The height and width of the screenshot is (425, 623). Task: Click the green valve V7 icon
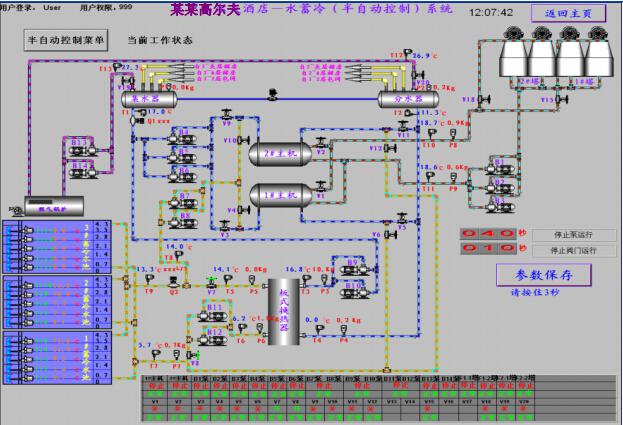click(x=211, y=283)
